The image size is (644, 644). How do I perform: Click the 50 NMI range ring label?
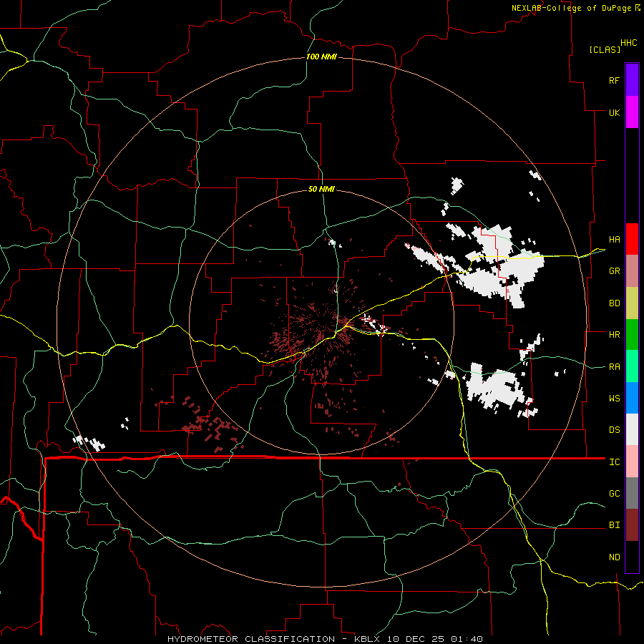coord(321,189)
